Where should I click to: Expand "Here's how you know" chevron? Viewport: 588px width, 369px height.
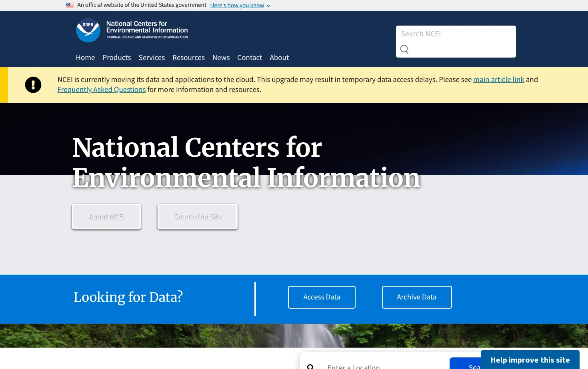(268, 6)
